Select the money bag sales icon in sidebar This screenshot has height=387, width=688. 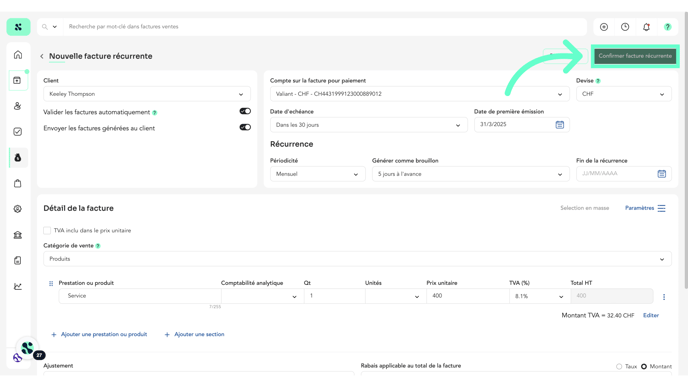(x=18, y=158)
